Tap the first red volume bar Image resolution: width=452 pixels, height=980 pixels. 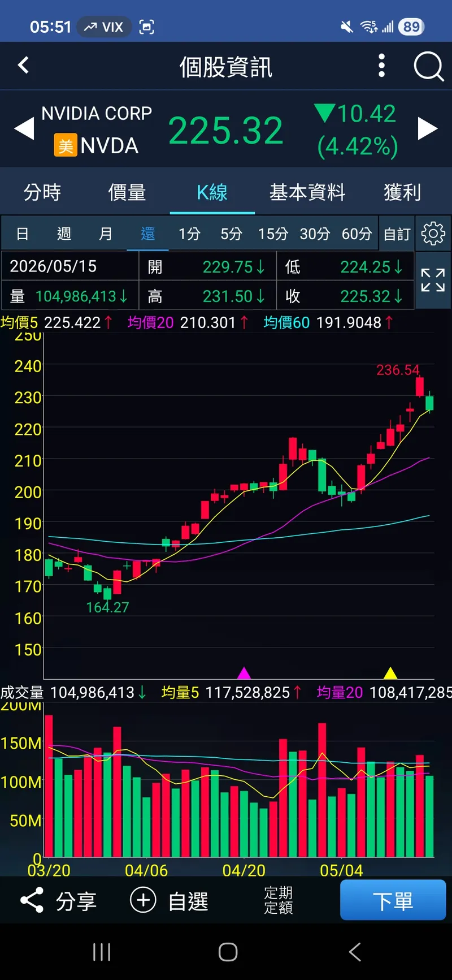click(x=49, y=786)
